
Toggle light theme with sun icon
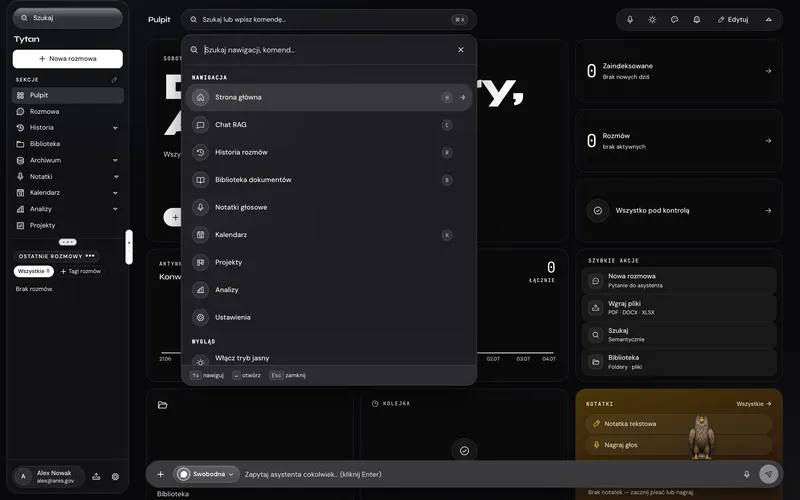coord(652,19)
